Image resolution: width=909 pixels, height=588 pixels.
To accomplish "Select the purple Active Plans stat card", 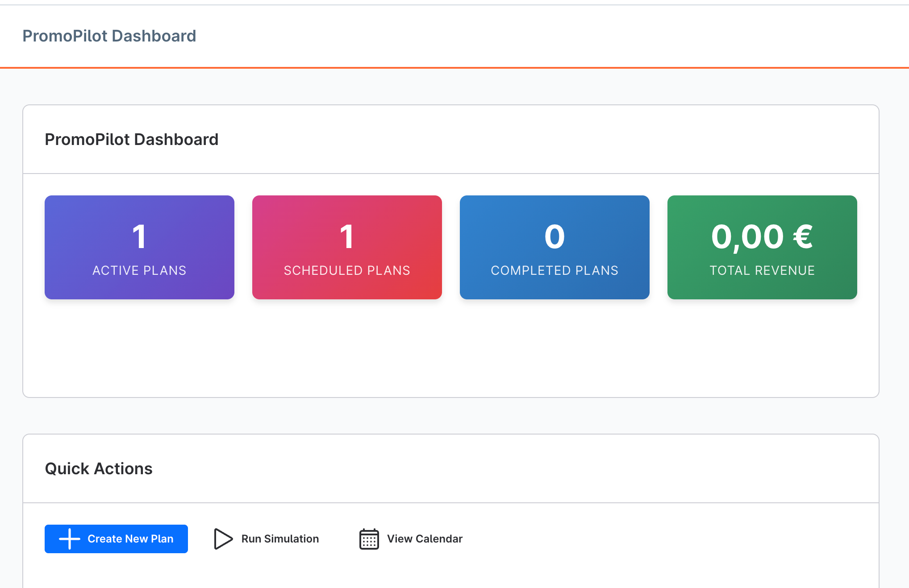I will (139, 247).
